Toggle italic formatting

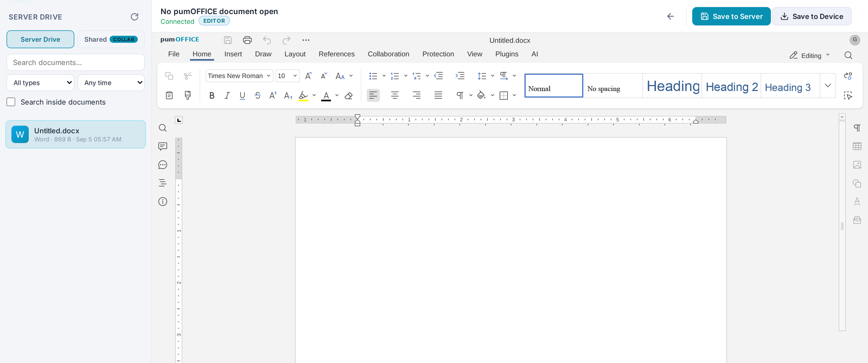[227, 95]
